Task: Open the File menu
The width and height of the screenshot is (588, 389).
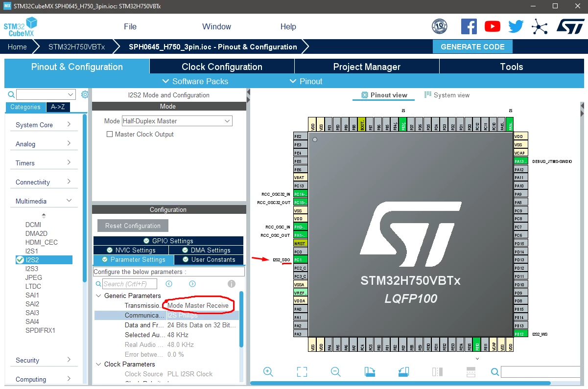Action: coord(130,26)
